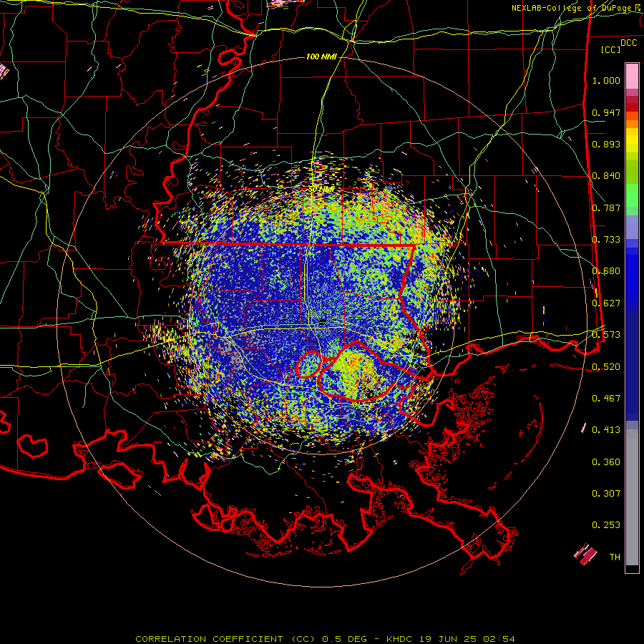Click the 0.733 legend value
The width and height of the screenshot is (644, 644).
coord(606,240)
